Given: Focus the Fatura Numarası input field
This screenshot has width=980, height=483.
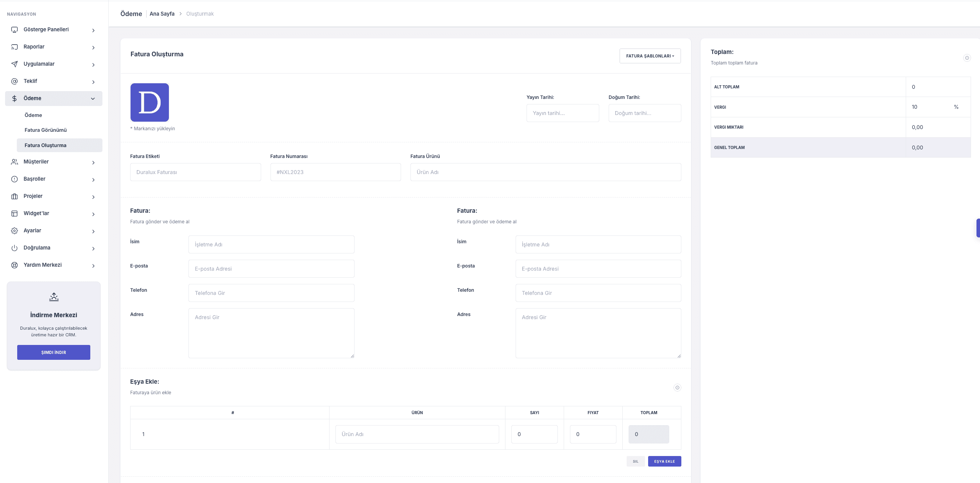Looking at the screenshot, I should [335, 172].
